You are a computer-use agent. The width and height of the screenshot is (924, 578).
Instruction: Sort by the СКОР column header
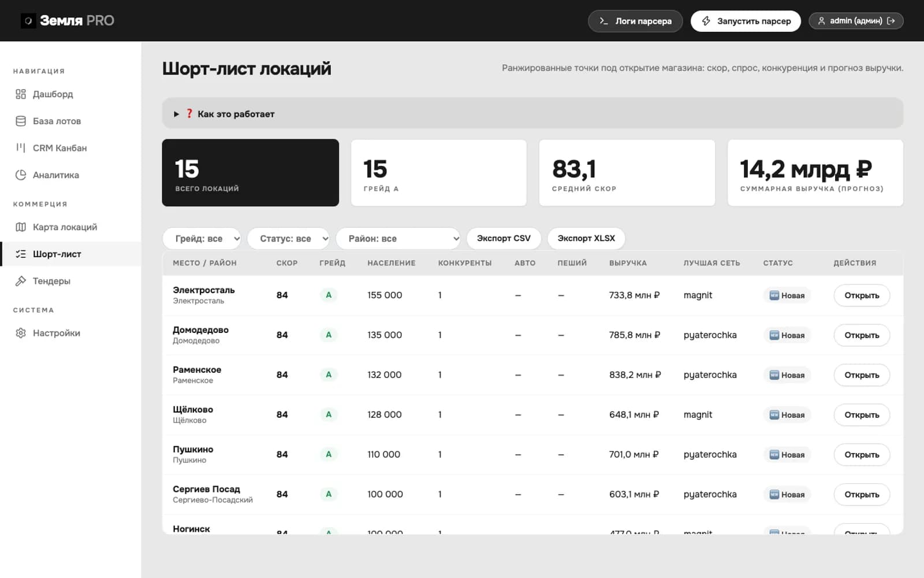(287, 263)
